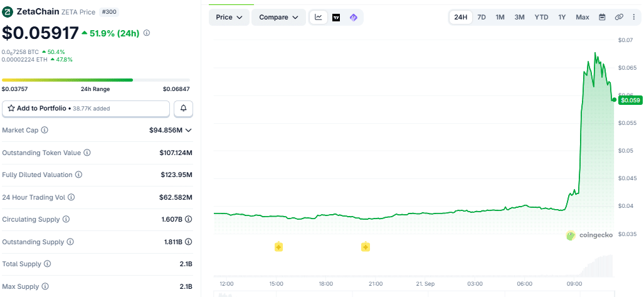Open the Price dropdown
Screen dimensions: 644x297
coord(229,18)
